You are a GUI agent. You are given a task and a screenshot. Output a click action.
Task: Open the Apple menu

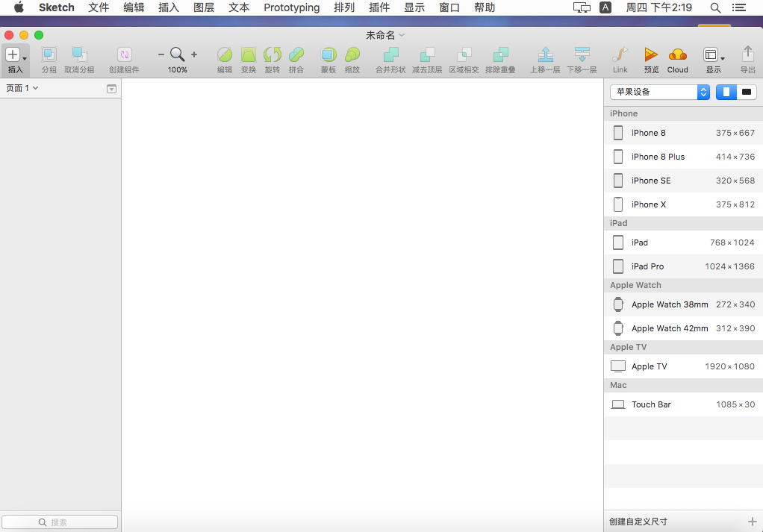[x=19, y=7]
